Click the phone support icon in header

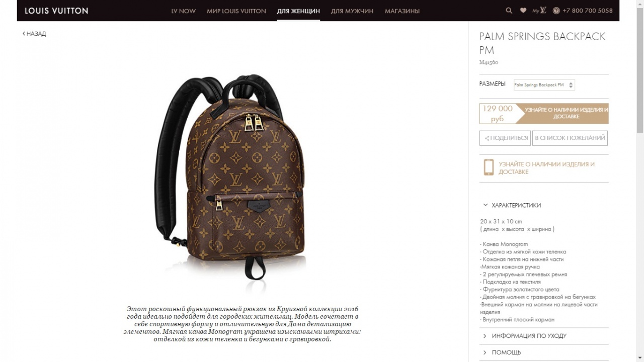[x=556, y=11]
